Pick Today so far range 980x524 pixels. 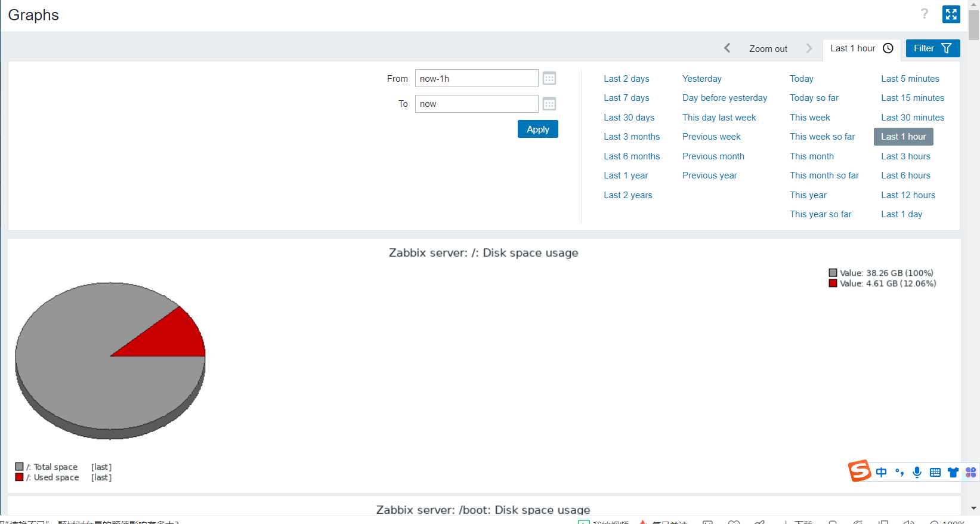[x=814, y=98]
